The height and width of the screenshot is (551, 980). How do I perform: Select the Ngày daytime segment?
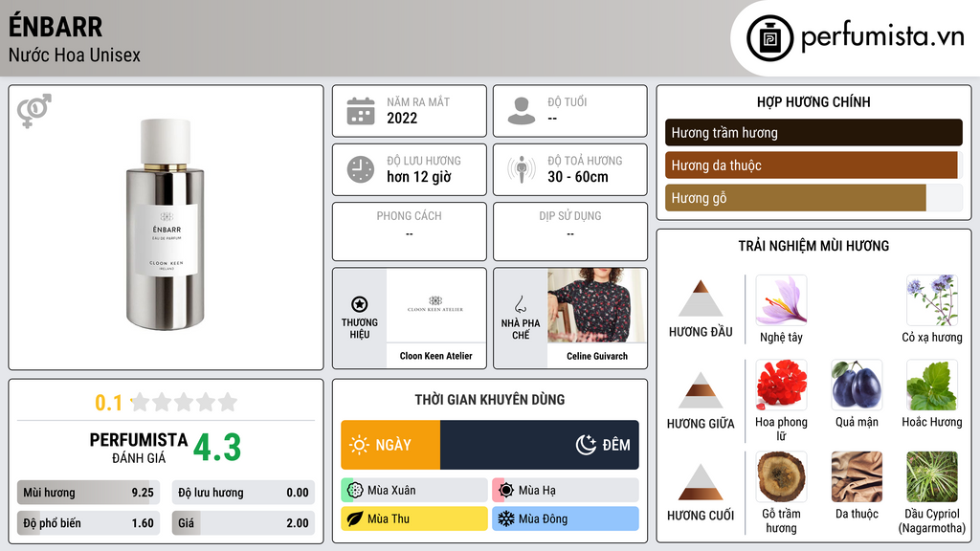tap(390, 445)
